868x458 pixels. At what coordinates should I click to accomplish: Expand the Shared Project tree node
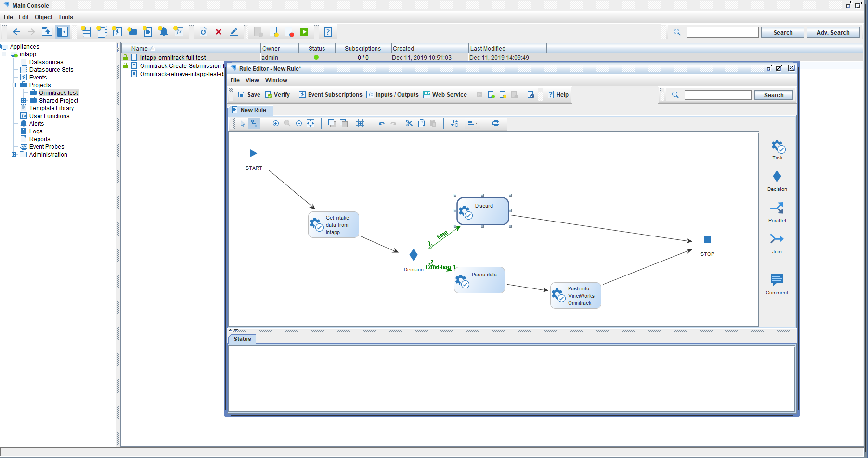click(23, 101)
